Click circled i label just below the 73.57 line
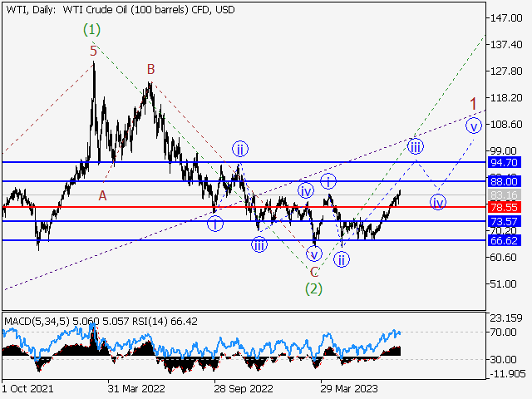532x399 pixels. (x=215, y=224)
